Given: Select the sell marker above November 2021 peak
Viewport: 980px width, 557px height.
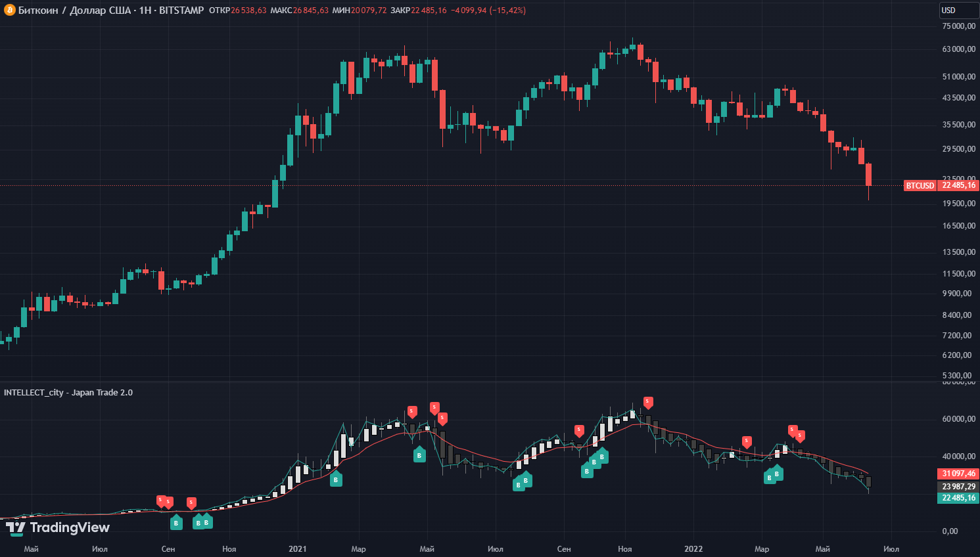Looking at the screenshot, I should 648,402.
